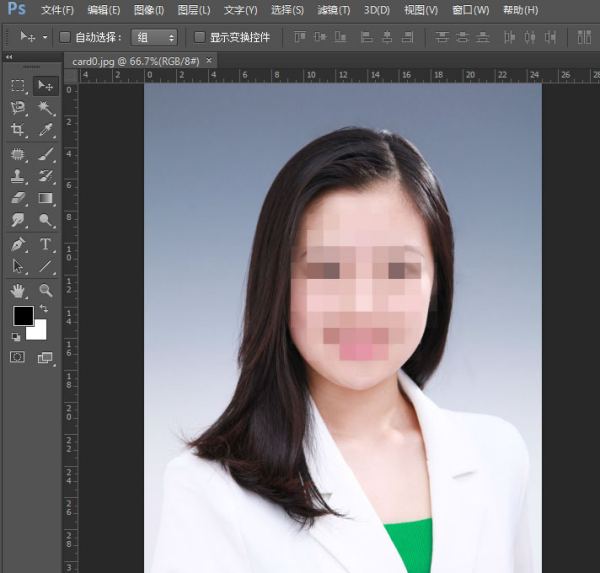Expand the Move tool preset picker arrow
The height and width of the screenshot is (573, 600).
(45, 37)
